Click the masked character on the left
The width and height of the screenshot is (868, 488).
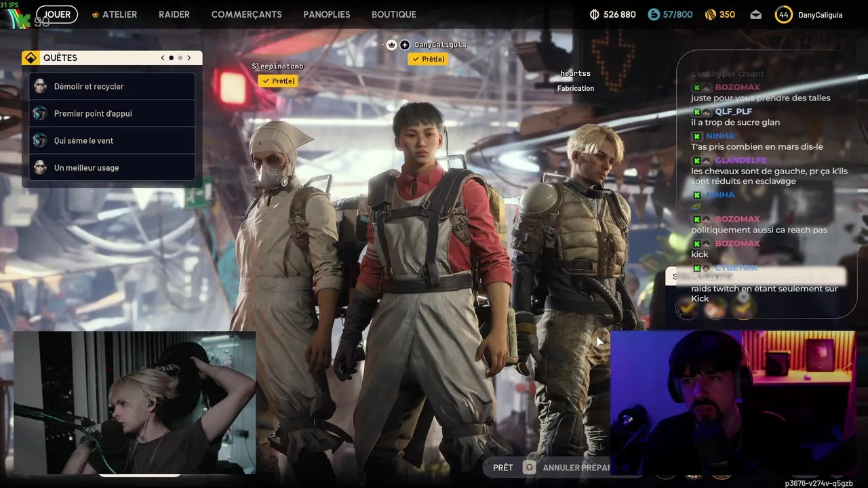(x=285, y=271)
